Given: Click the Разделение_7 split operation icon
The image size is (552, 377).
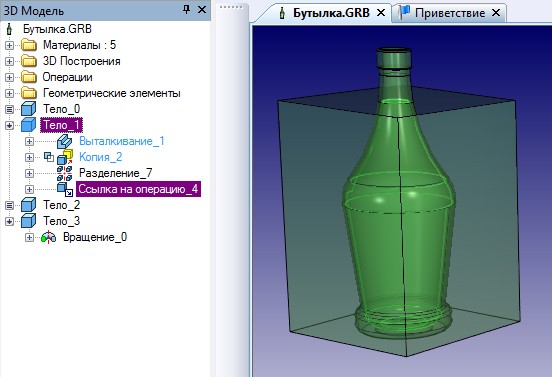Looking at the screenshot, I should click(x=65, y=173).
